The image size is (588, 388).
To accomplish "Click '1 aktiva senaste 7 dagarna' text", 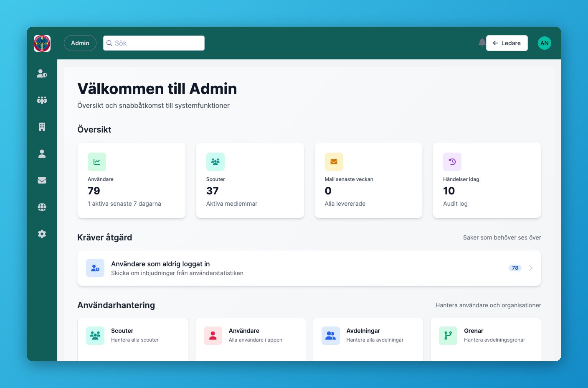I will click(x=124, y=204).
